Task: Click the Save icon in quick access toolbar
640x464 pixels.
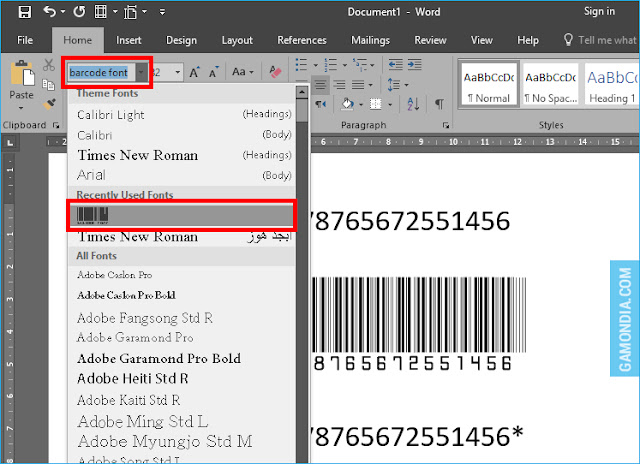Action: click(x=24, y=12)
